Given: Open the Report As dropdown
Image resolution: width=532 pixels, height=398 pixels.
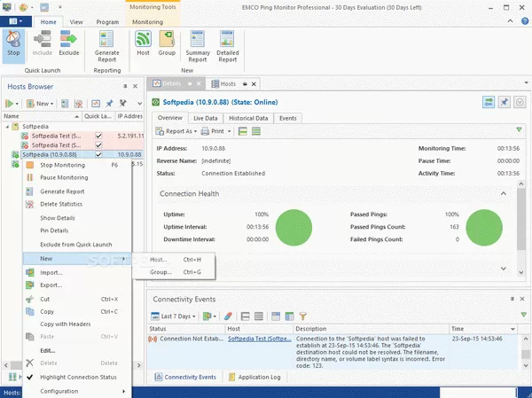Looking at the screenshot, I should coord(179,130).
